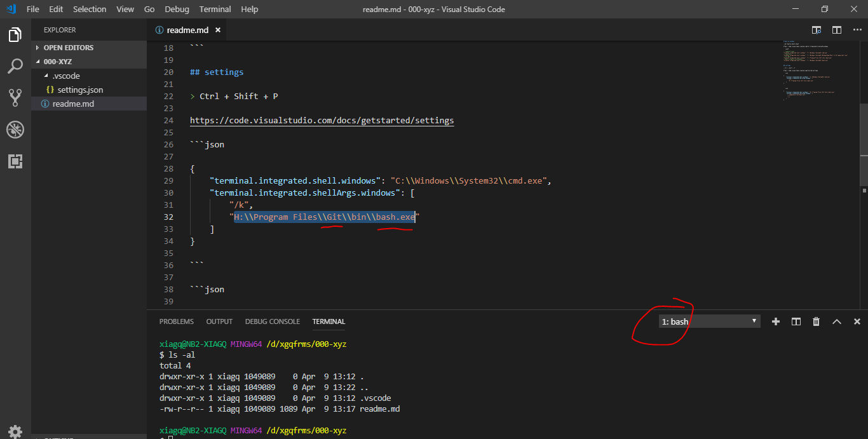Collapse the 000-XYZ folder section
Viewport: 868px width, 439px height.
tap(89, 62)
